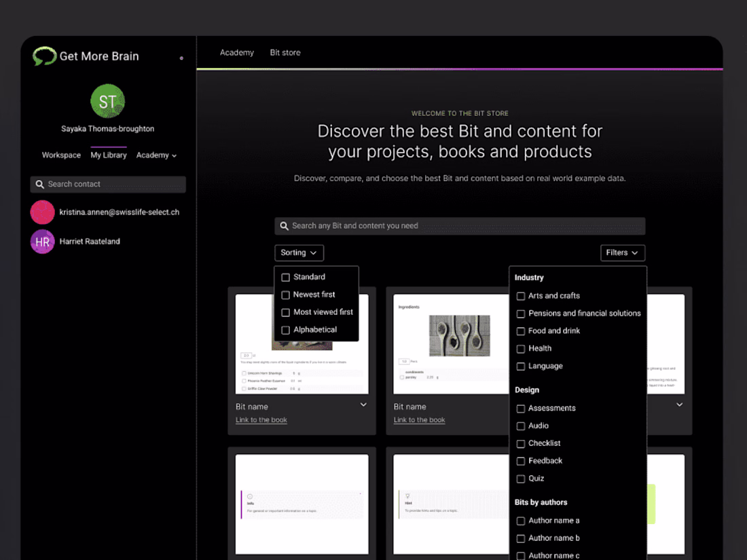Image resolution: width=747 pixels, height=560 pixels.
Task: Select Alphabetical sorting checkbox
Action: (285, 330)
